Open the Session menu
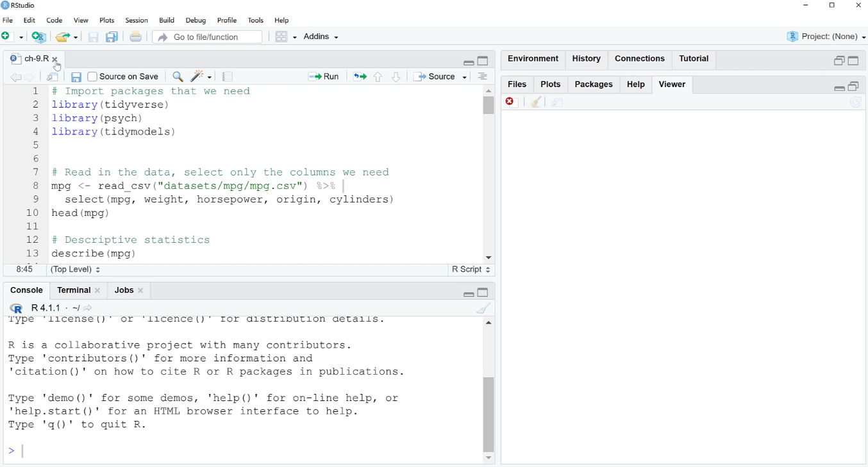Viewport: 868px width, 467px height. pyautogui.click(x=137, y=20)
